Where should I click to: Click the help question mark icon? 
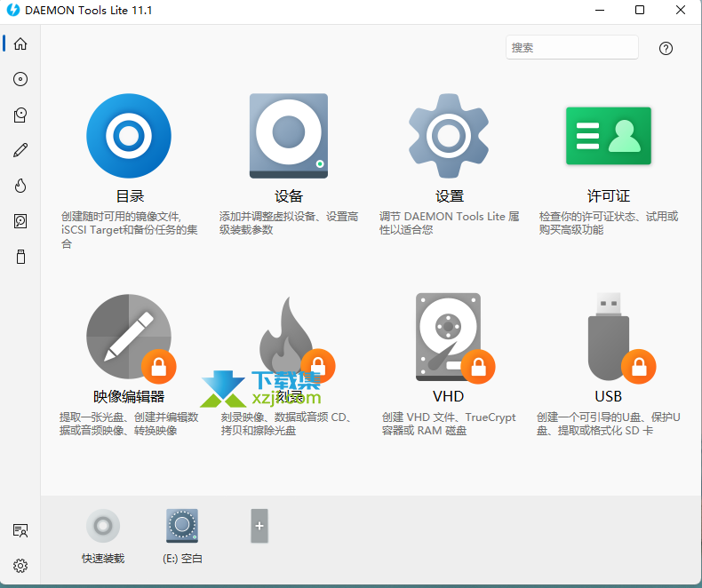pos(666,48)
